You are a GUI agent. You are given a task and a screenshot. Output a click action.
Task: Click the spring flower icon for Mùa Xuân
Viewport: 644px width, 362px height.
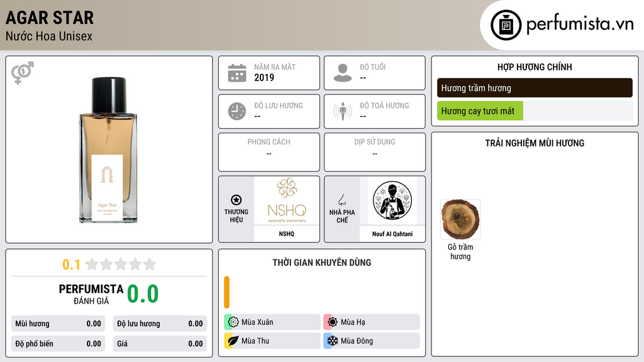click(233, 322)
